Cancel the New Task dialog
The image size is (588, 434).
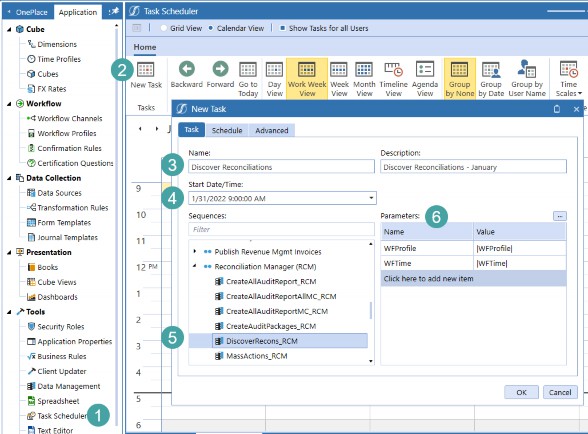coord(560,392)
